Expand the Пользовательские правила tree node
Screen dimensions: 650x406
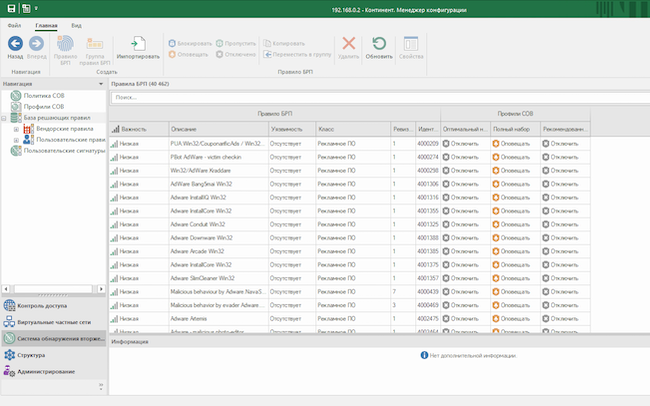point(15,140)
